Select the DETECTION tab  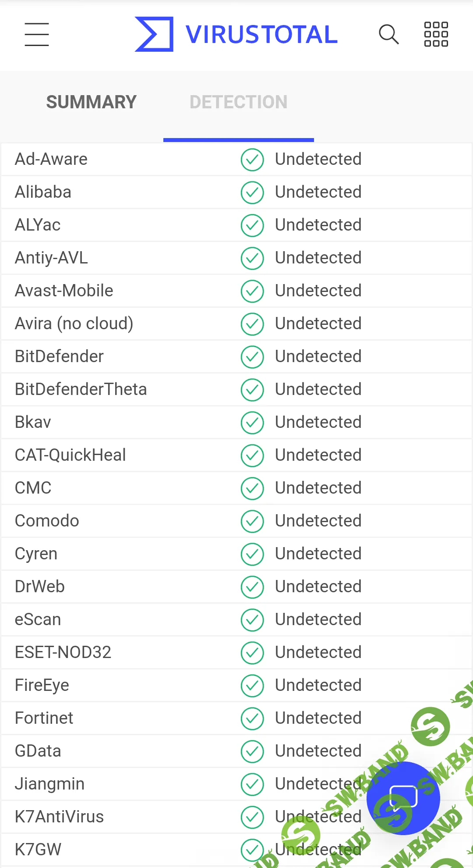tap(238, 102)
